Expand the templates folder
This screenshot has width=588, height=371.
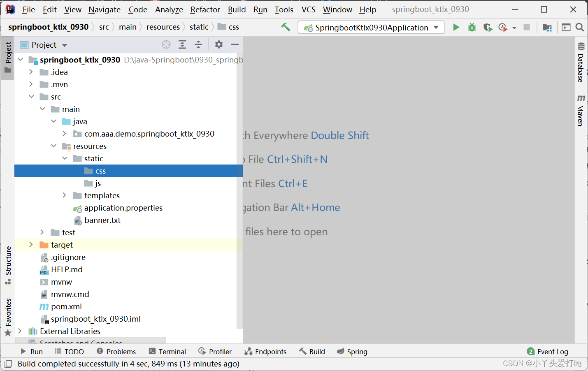(x=64, y=195)
